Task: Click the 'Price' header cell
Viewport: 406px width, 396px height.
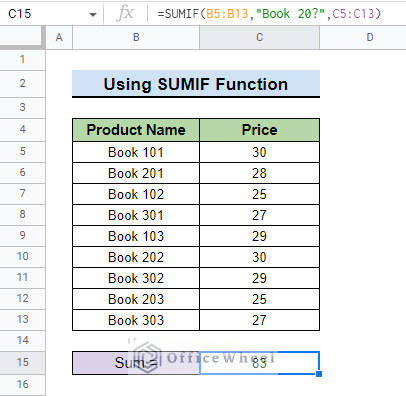Action: (259, 130)
